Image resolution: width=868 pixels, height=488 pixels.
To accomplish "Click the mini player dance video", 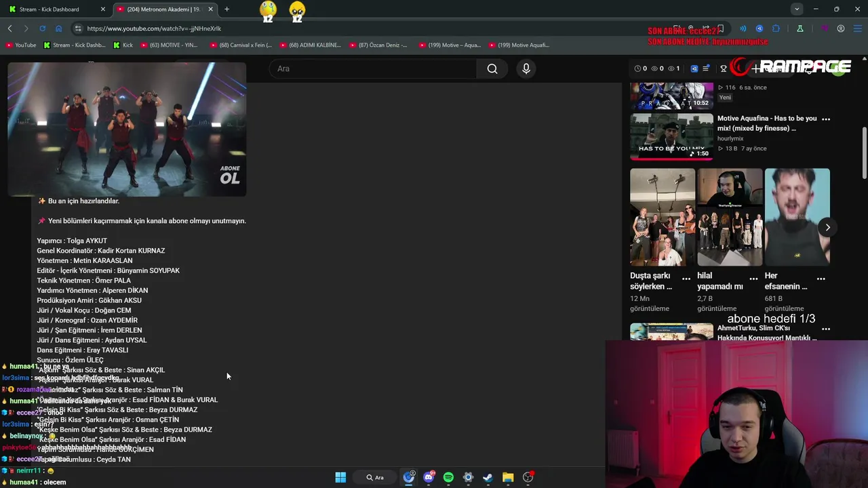I will (127, 129).
